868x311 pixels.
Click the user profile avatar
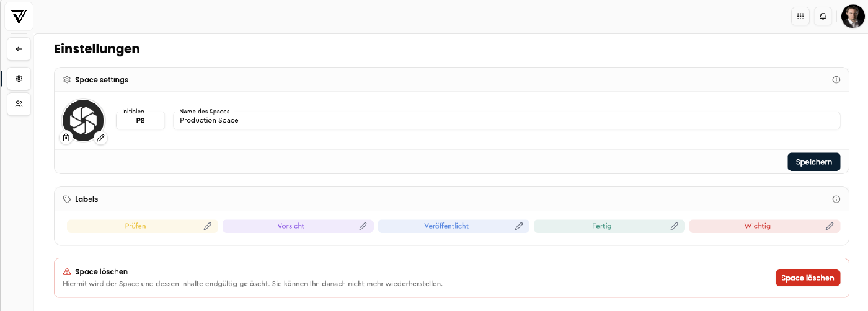click(852, 17)
